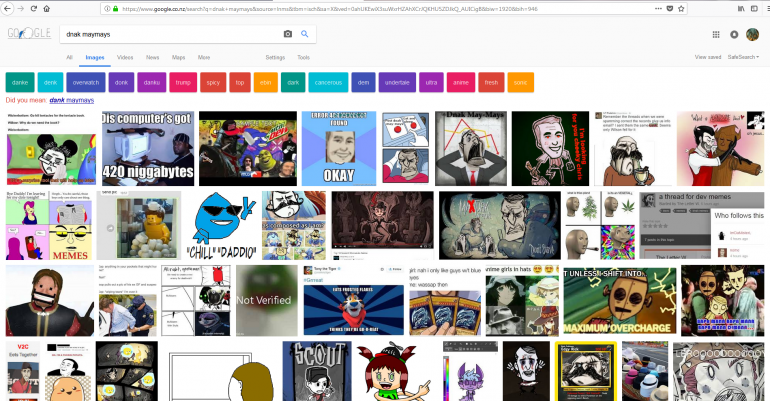The image size is (770, 401).
Task: Open the Firefox library icon
Action: [741, 8]
